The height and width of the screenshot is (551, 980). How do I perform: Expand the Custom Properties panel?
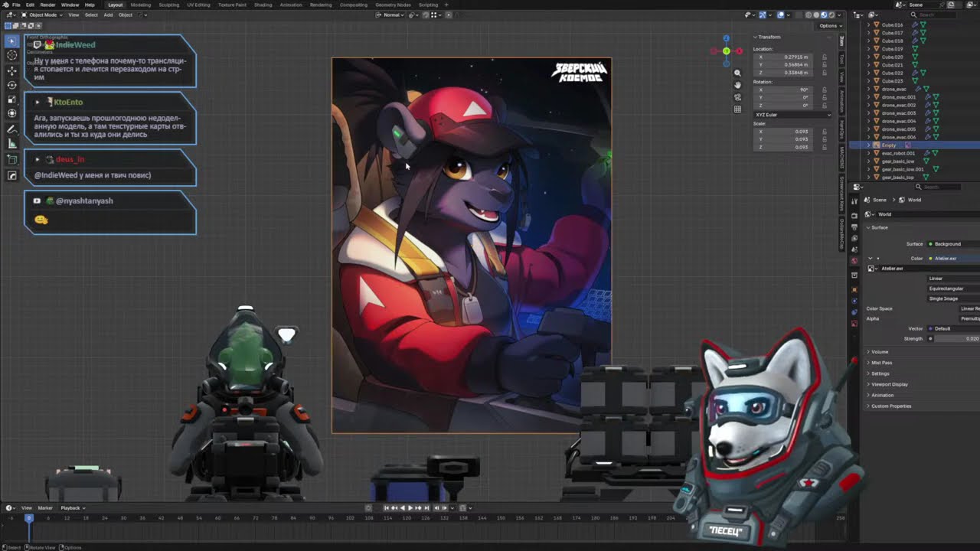[890, 406]
